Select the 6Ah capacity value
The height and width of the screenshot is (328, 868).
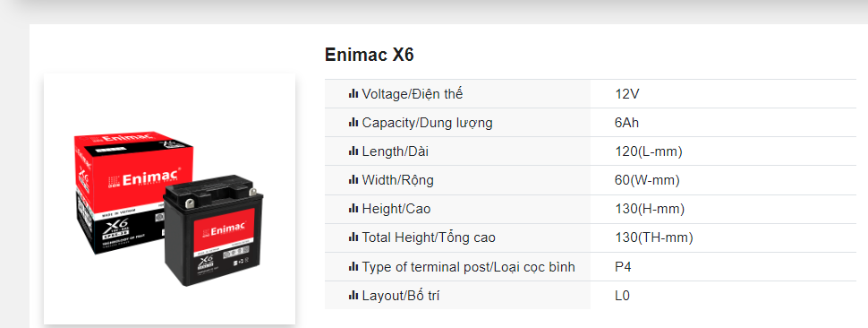click(x=626, y=123)
